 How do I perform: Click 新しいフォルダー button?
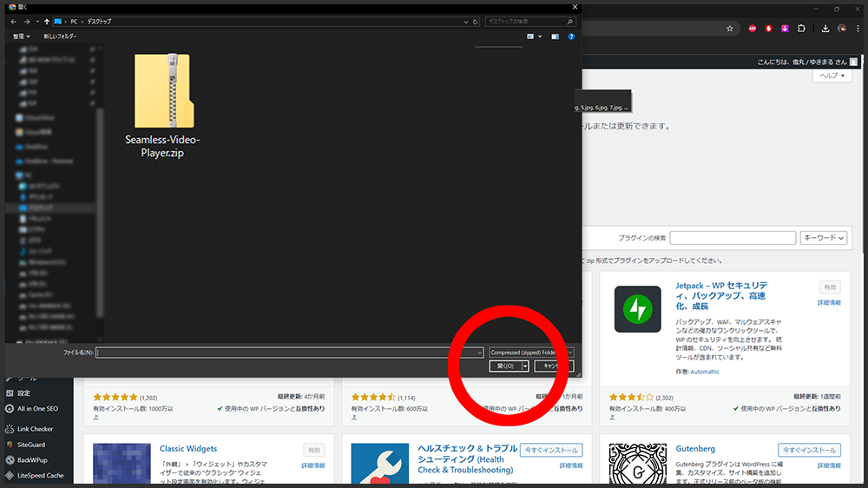(x=61, y=36)
